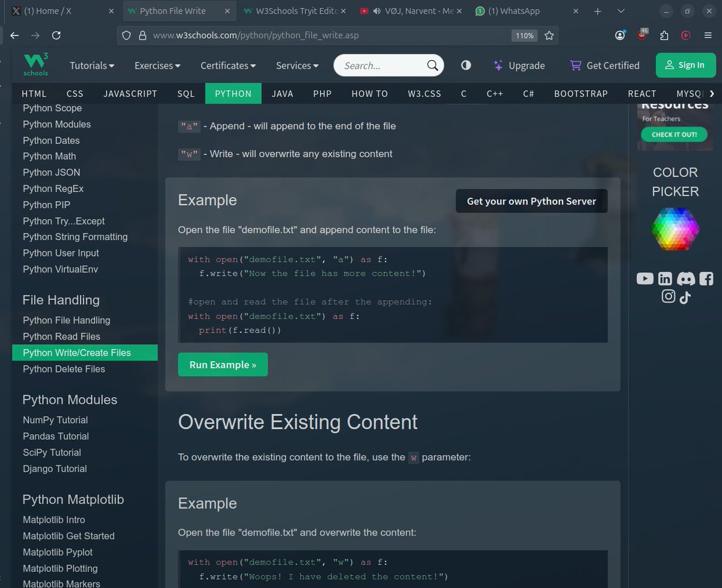Reload the page with refresh icon
Image resolution: width=722 pixels, height=588 pixels.
[x=56, y=36]
